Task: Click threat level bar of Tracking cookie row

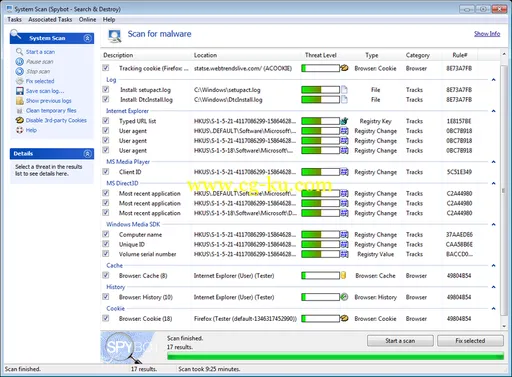Action: pos(320,68)
